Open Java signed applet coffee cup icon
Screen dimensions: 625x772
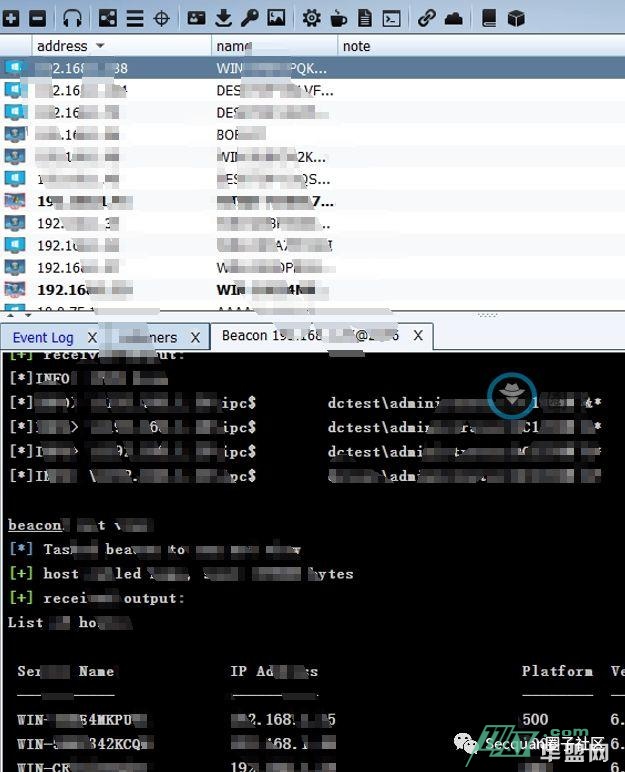(x=338, y=18)
